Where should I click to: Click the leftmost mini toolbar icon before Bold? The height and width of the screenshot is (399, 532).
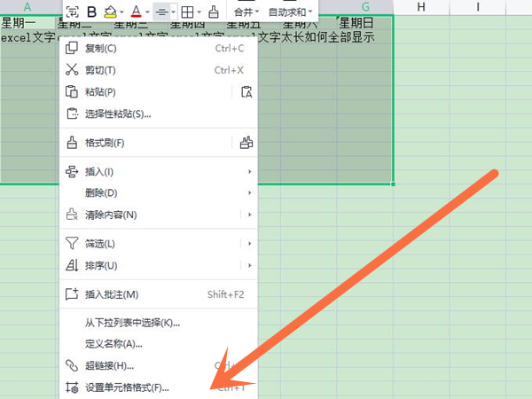72,12
